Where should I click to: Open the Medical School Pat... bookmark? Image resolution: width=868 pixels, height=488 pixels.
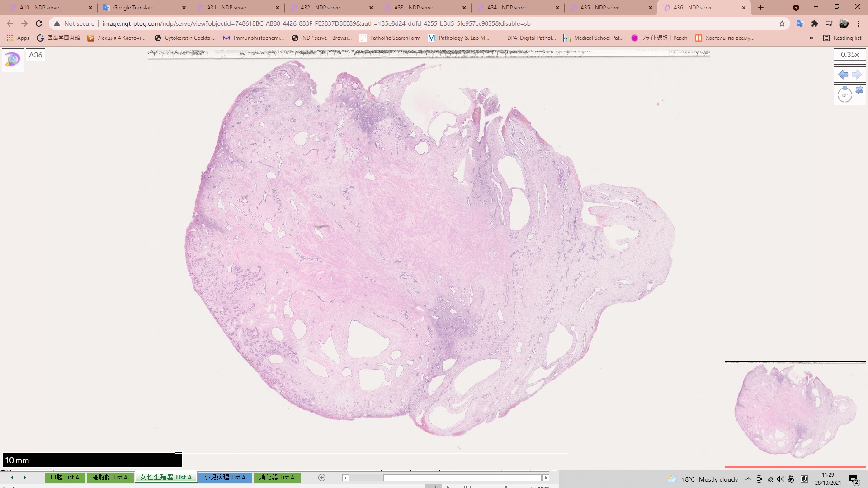pyautogui.click(x=593, y=38)
